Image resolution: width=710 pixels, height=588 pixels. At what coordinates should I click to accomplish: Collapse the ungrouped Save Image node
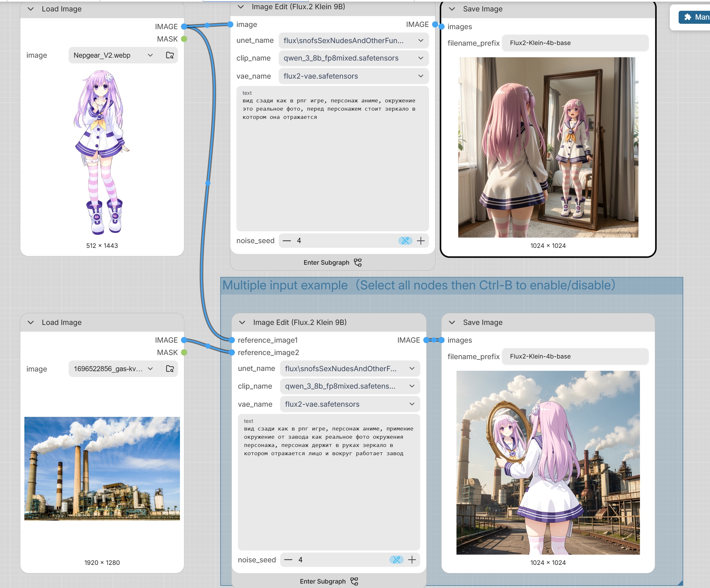pos(452,9)
